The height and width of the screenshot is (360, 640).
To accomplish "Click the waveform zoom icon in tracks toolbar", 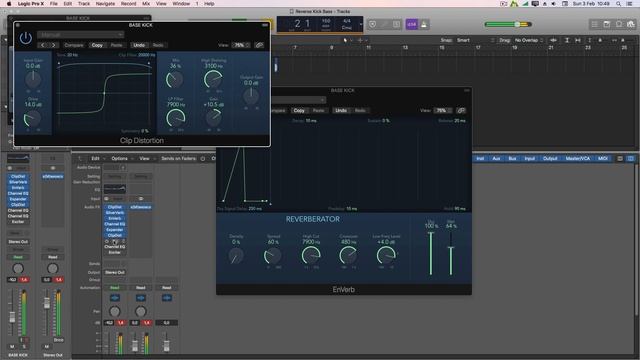I will 553,40.
